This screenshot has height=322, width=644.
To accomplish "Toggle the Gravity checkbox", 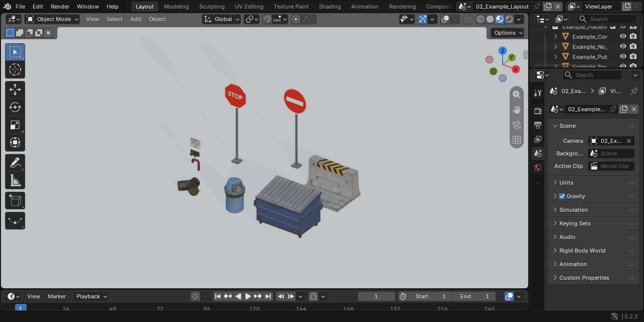I will point(562,196).
